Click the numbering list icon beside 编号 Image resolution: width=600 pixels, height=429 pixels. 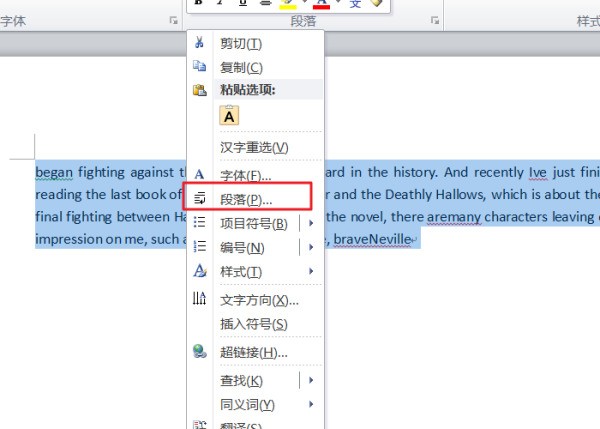[199, 247]
